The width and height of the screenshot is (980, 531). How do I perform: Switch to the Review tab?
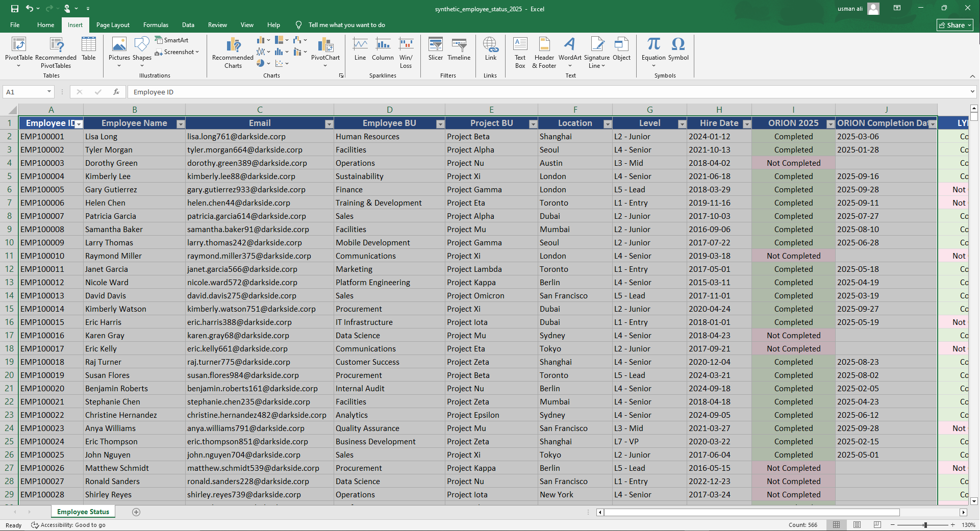click(217, 24)
